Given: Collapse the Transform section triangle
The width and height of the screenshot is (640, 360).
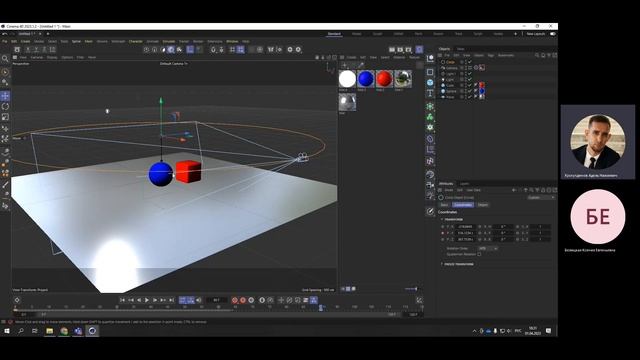Looking at the screenshot, I should click(442, 219).
